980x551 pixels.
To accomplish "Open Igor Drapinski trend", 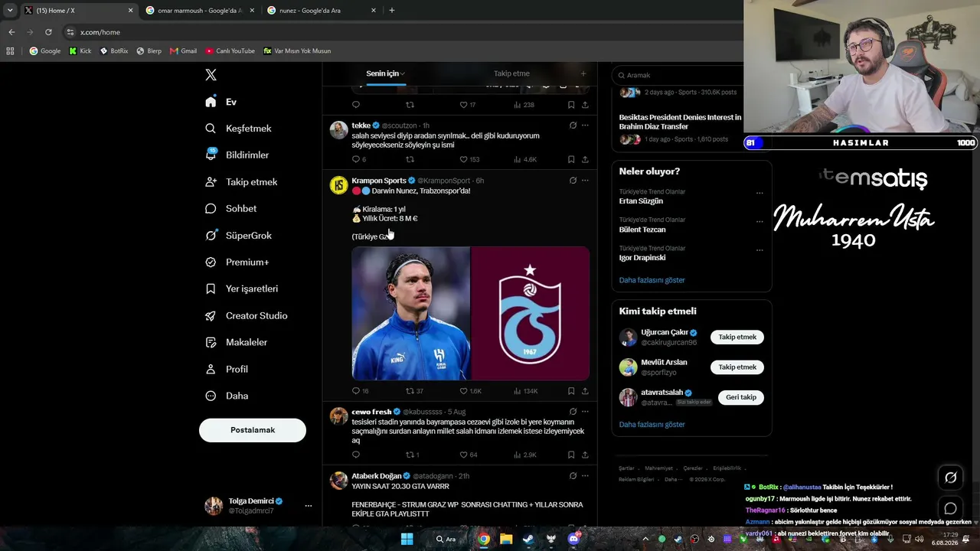I will click(x=691, y=253).
